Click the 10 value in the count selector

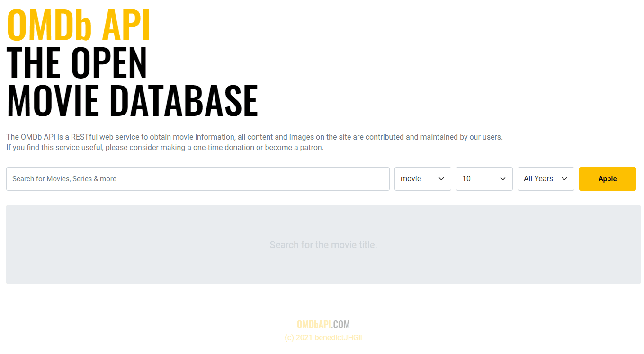point(466,178)
